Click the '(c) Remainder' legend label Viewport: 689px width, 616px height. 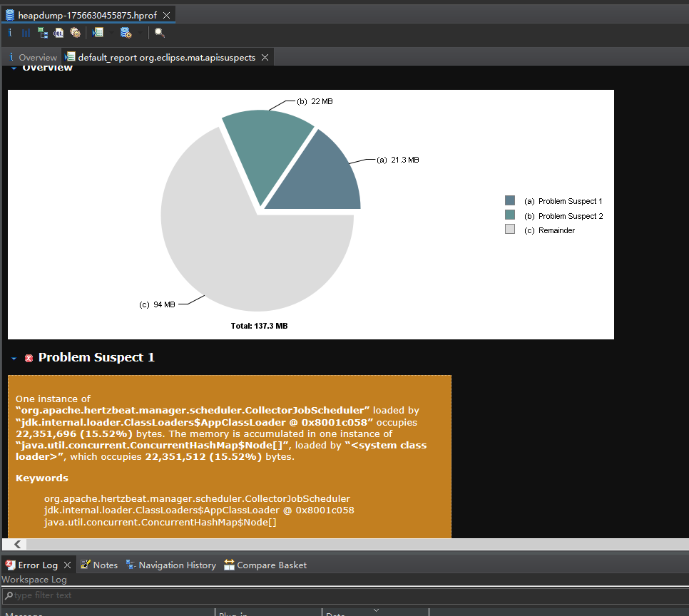coord(549,230)
